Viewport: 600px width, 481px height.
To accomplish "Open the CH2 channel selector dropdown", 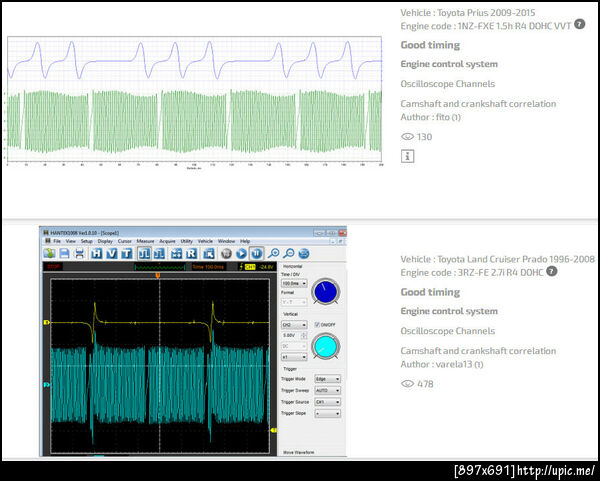I will click(x=294, y=325).
